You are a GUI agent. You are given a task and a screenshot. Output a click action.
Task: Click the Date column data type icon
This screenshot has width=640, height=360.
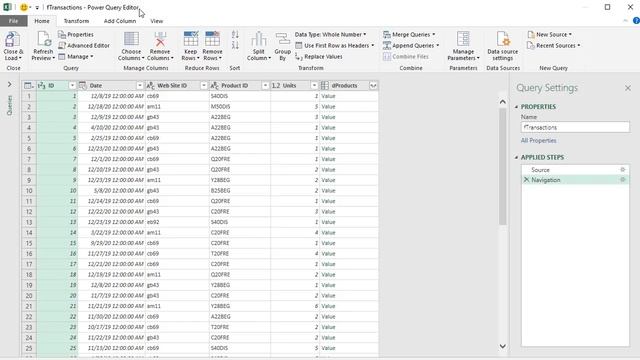click(x=82, y=85)
